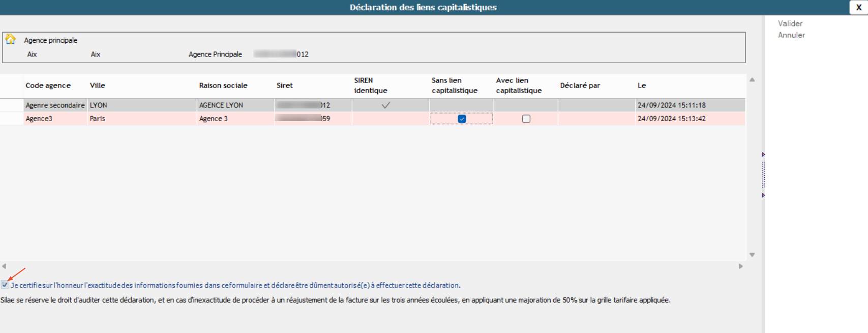Uncheck Sans lien capitalistique for Agence3
The width and height of the screenshot is (868, 333).
(462, 119)
